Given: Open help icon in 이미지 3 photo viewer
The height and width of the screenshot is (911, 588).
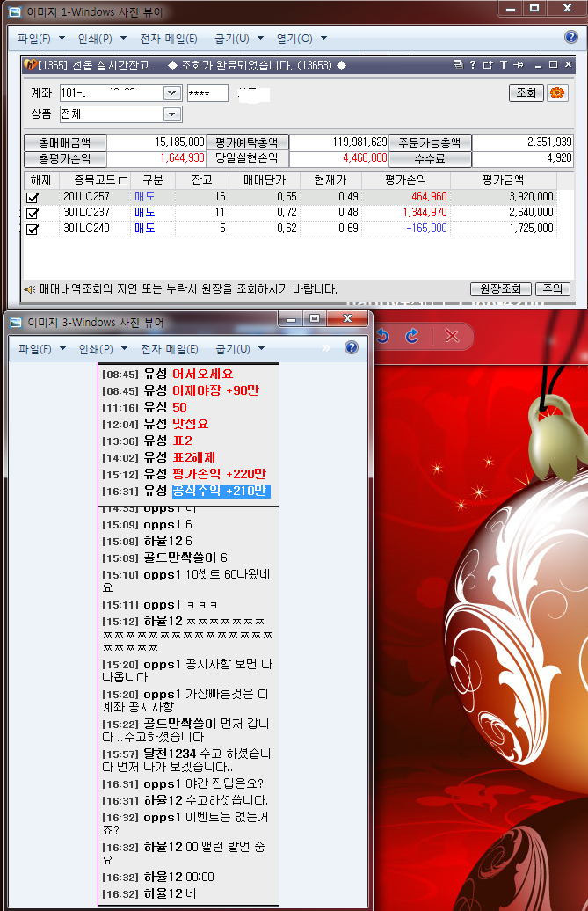Looking at the screenshot, I should (x=352, y=347).
